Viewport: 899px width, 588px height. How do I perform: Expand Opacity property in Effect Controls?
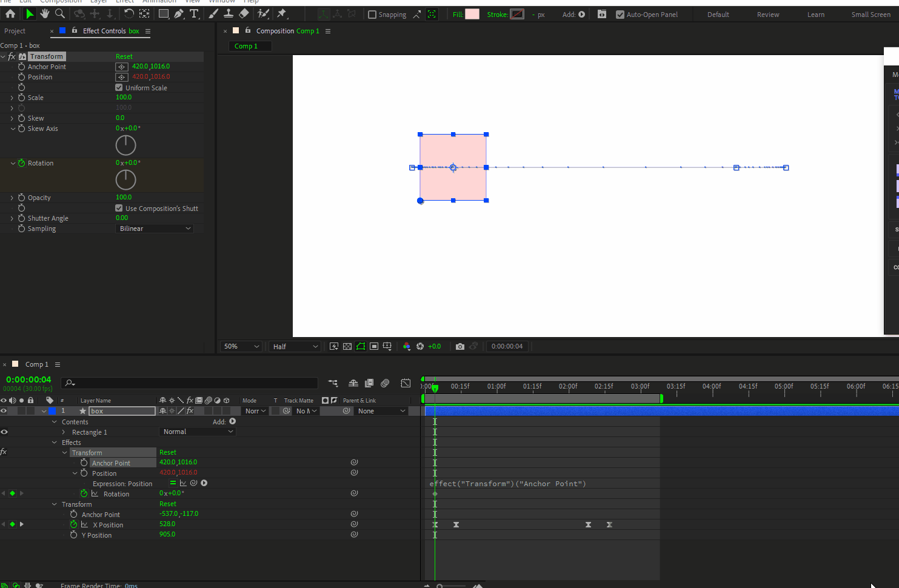click(12, 198)
